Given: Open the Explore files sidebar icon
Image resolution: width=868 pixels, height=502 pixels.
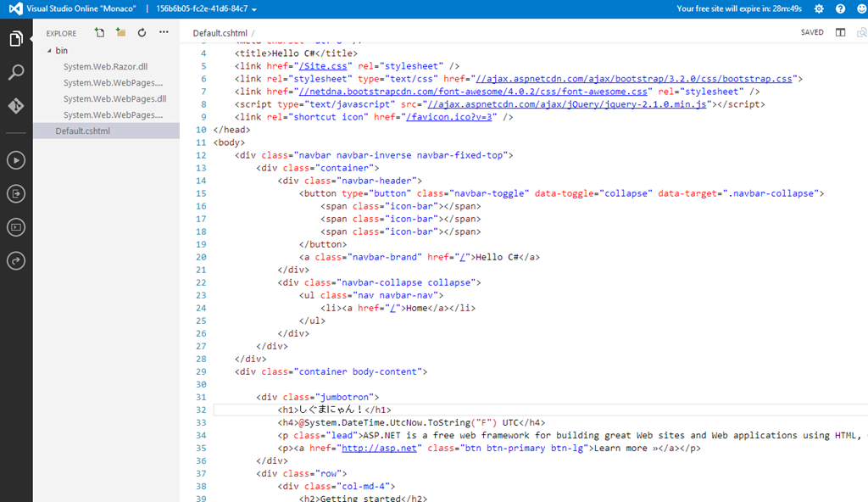Looking at the screenshot, I should (16, 39).
